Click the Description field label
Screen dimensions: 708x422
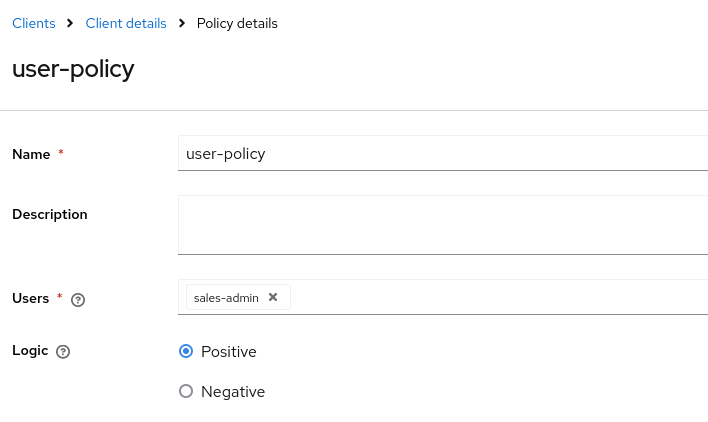(50, 214)
